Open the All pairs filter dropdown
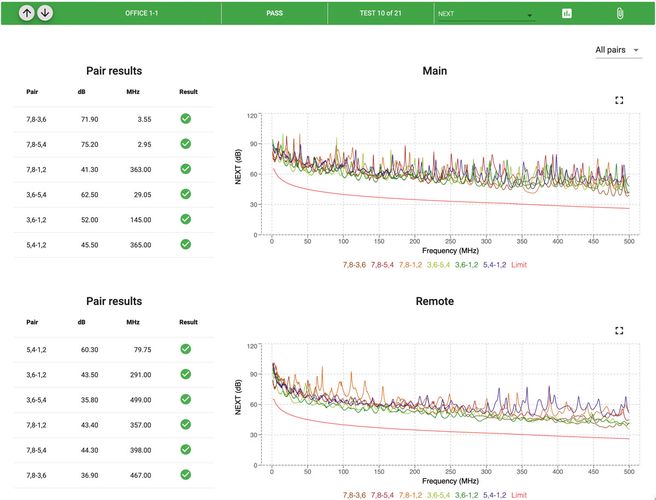The image size is (656, 500). (x=617, y=50)
